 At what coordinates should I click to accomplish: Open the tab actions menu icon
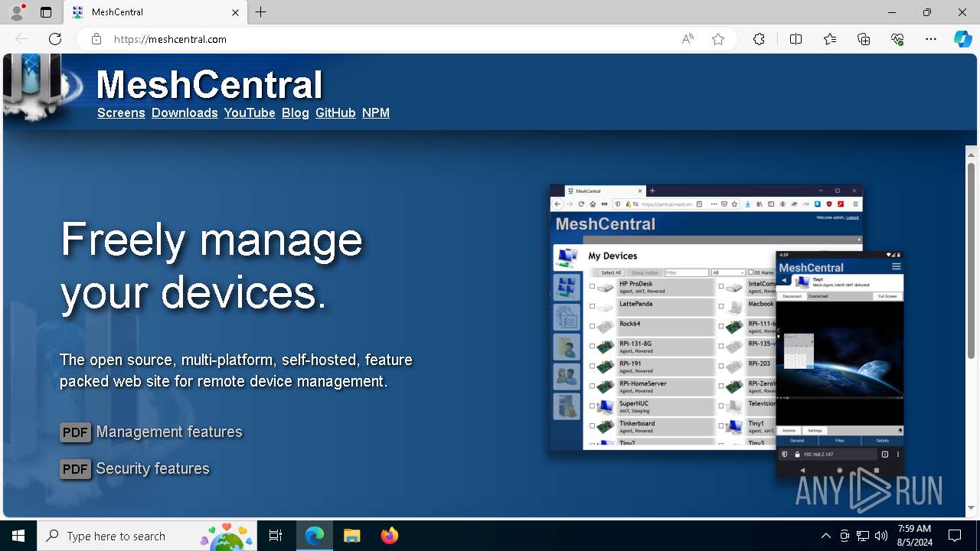point(46,12)
